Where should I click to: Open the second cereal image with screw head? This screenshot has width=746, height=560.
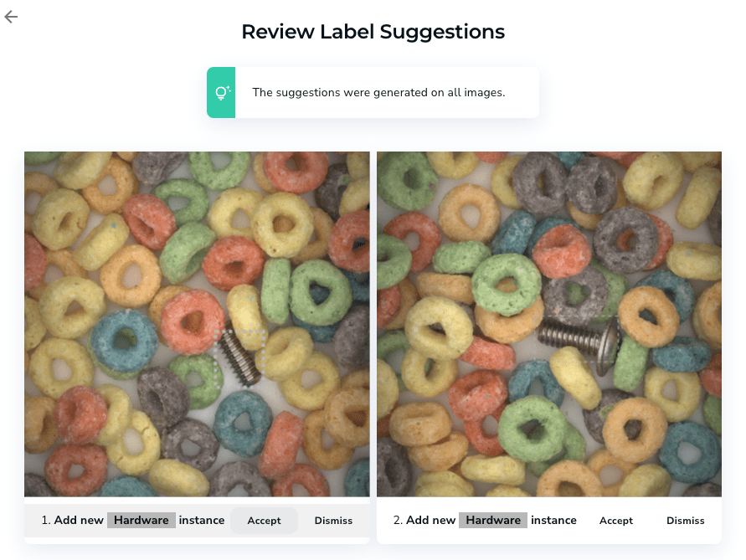coord(549,324)
